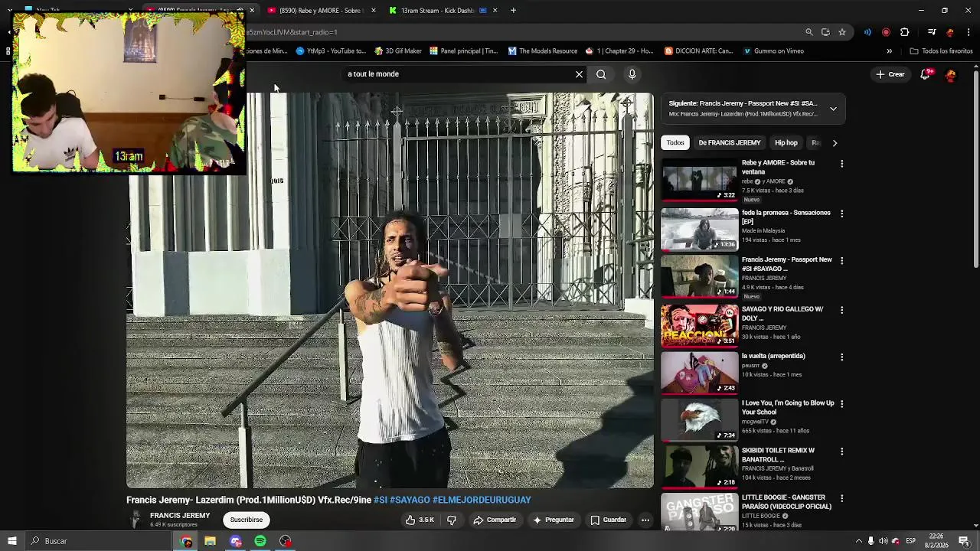Save video with Guardar button
This screenshot has height=551, width=980.
point(608,520)
